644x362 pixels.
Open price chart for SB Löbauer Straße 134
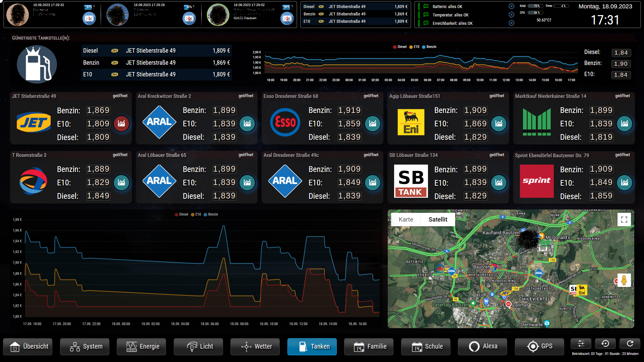[x=499, y=183]
